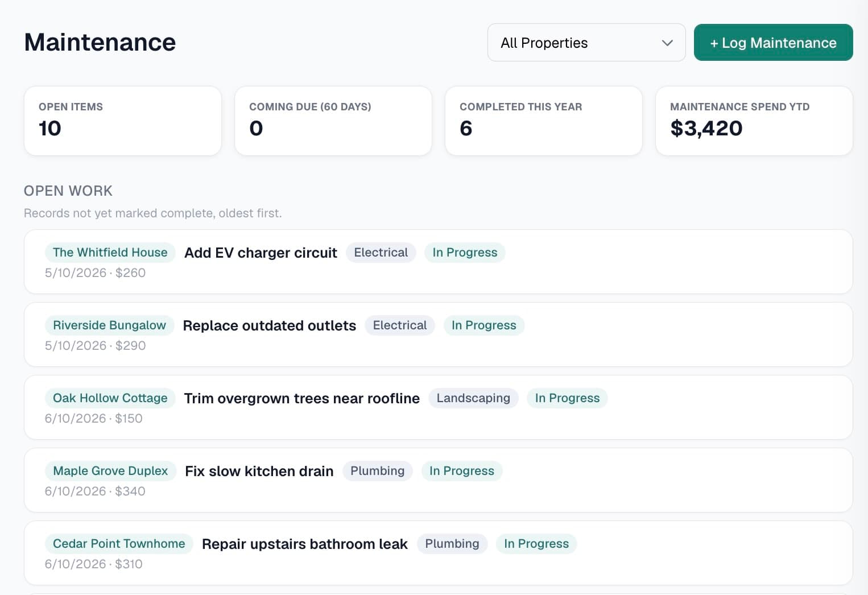Select the Open Items stat card
Image resolution: width=868 pixels, height=595 pixels.
123,121
